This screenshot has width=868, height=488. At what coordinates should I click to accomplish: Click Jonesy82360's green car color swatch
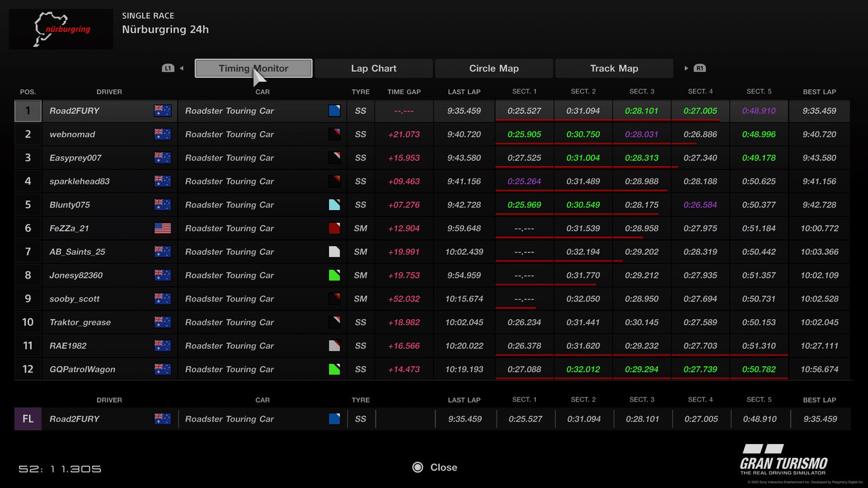(x=334, y=275)
